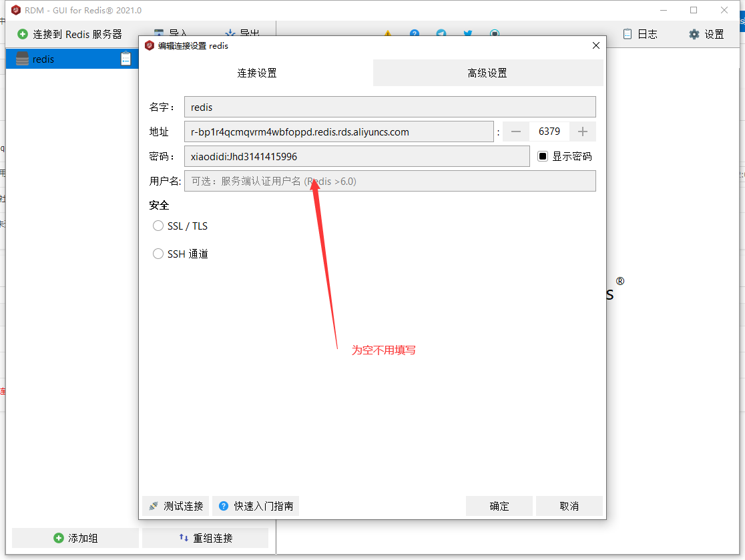
Task: Open the quick start guide (快速入门指南)
Action: pos(256,506)
